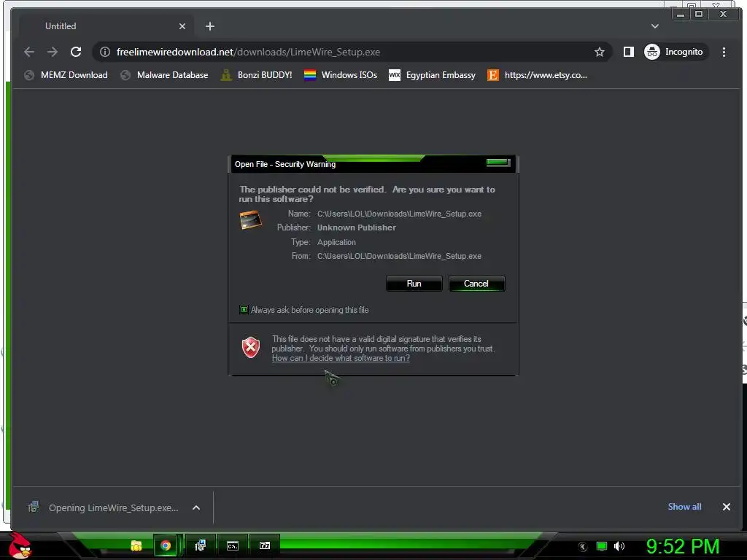
Task: Click Show all downloads
Action: (x=684, y=507)
